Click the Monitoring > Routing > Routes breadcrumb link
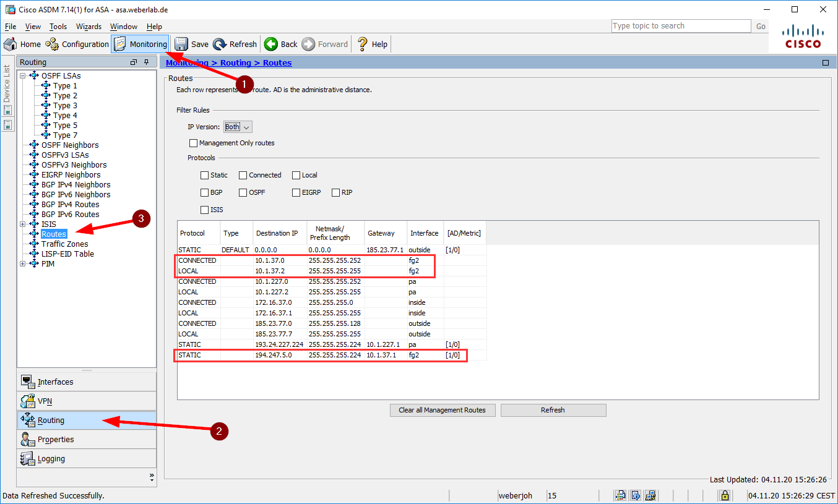The width and height of the screenshot is (838, 504). pyautogui.click(x=228, y=62)
